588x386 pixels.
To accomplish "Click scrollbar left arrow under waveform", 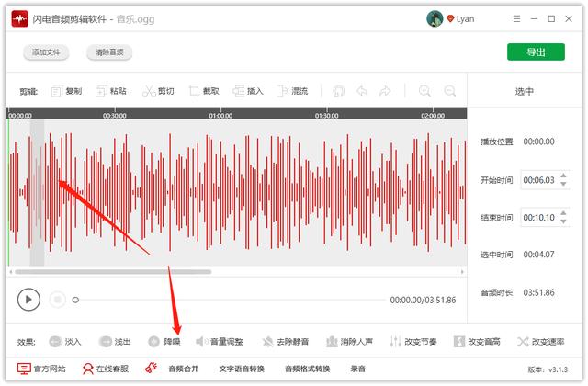I will [11, 272].
